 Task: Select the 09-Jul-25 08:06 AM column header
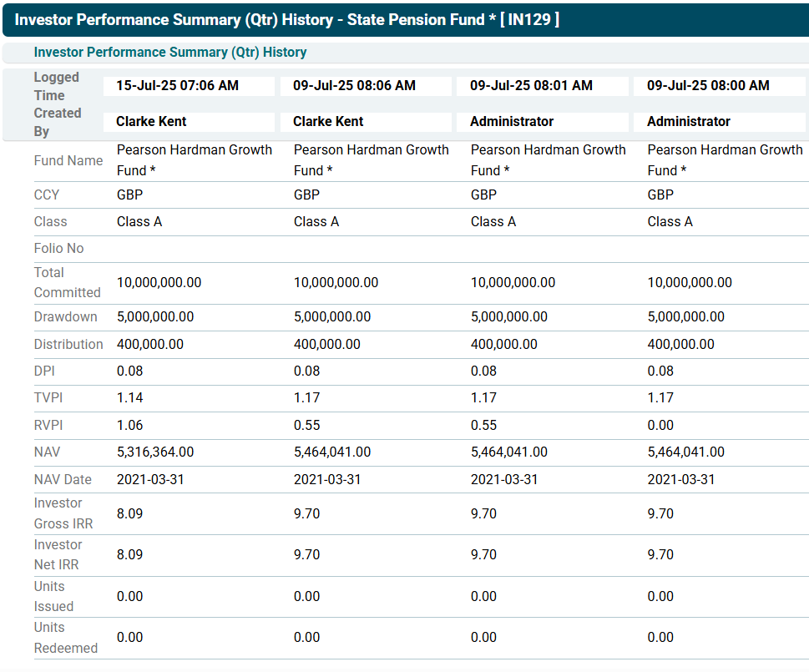pyautogui.click(x=354, y=85)
